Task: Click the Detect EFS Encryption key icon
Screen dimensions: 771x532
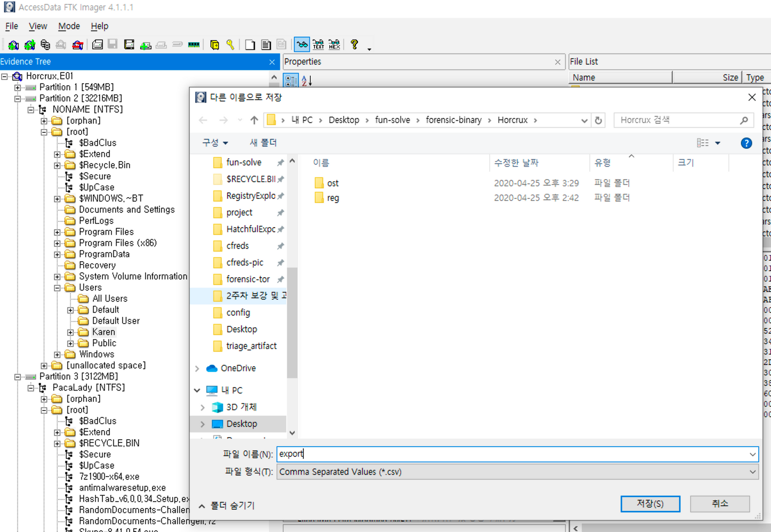Action: pyautogui.click(x=230, y=45)
